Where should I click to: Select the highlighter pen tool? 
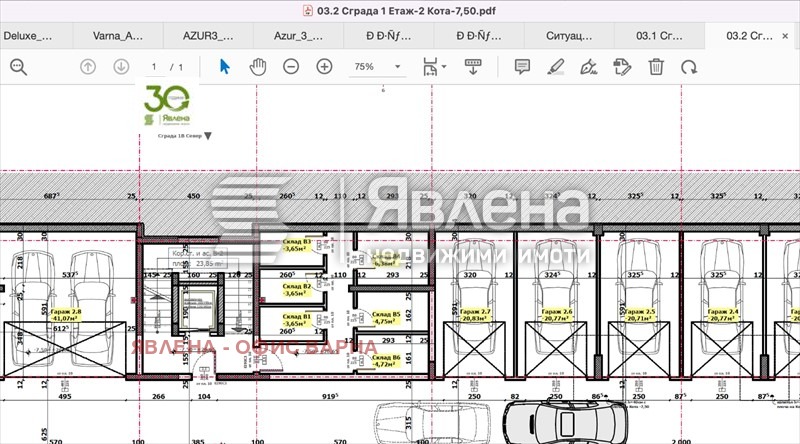pos(556,67)
